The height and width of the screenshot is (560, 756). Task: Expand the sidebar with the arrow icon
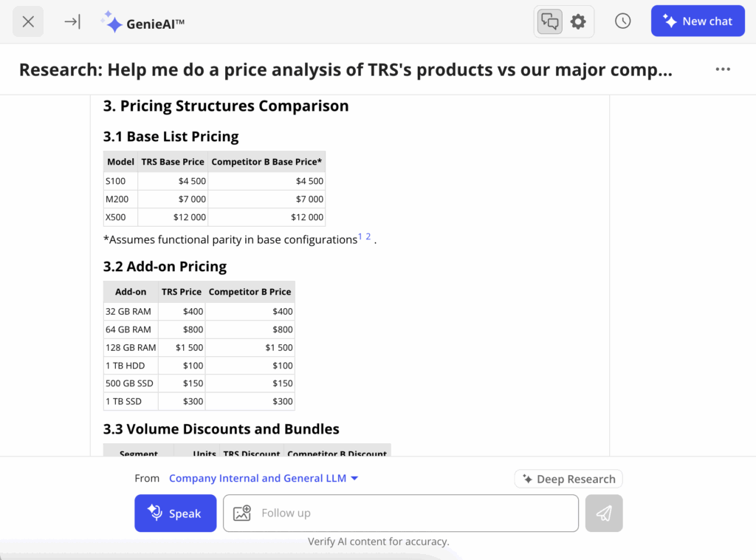pyautogui.click(x=72, y=21)
